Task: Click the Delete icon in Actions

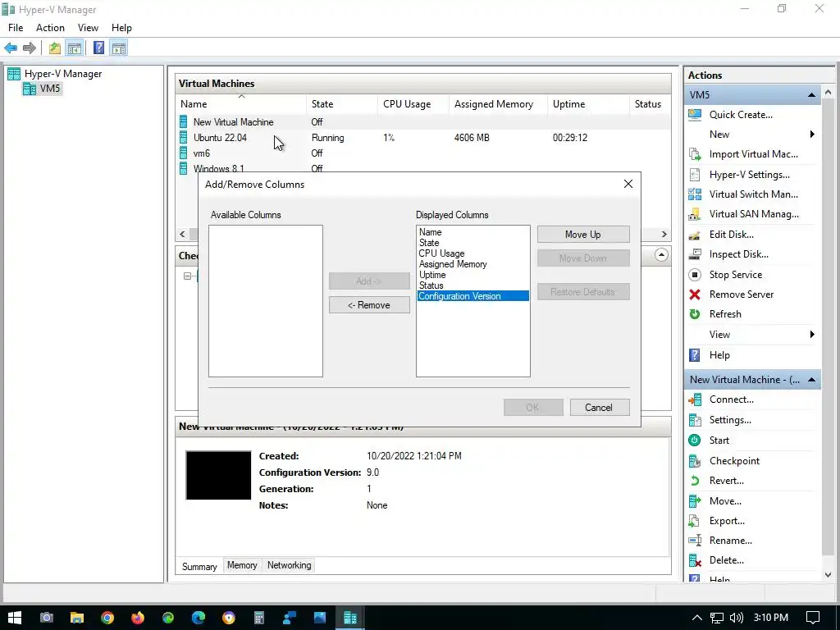Action: click(x=695, y=560)
